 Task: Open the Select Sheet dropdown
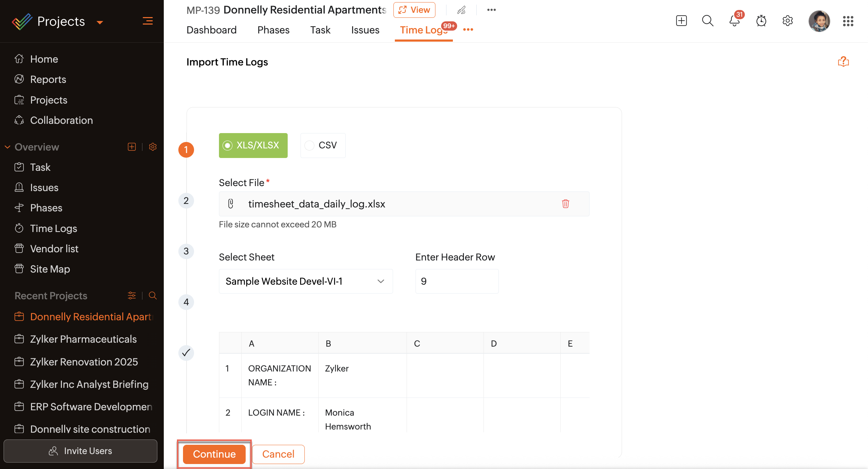[x=306, y=281]
